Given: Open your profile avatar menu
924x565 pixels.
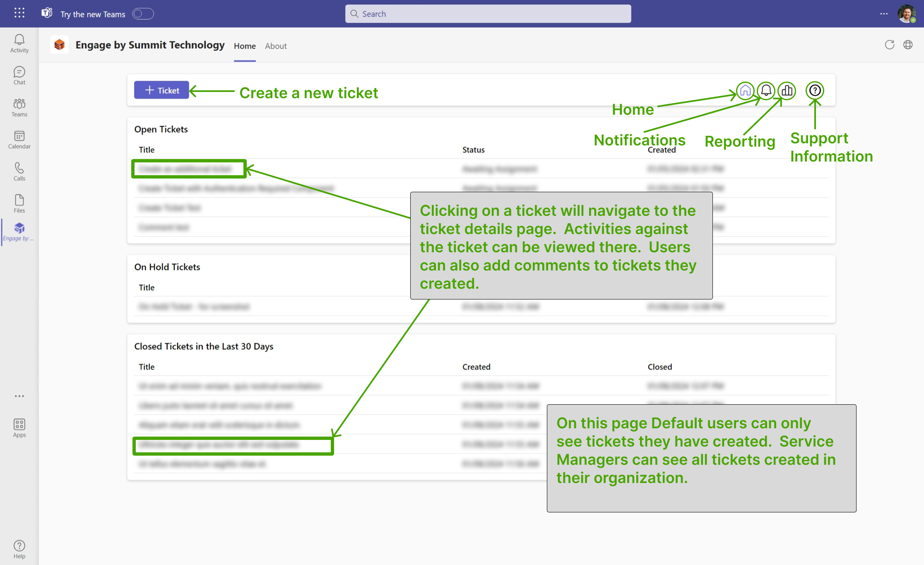Looking at the screenshot, I should coord(907,14).
